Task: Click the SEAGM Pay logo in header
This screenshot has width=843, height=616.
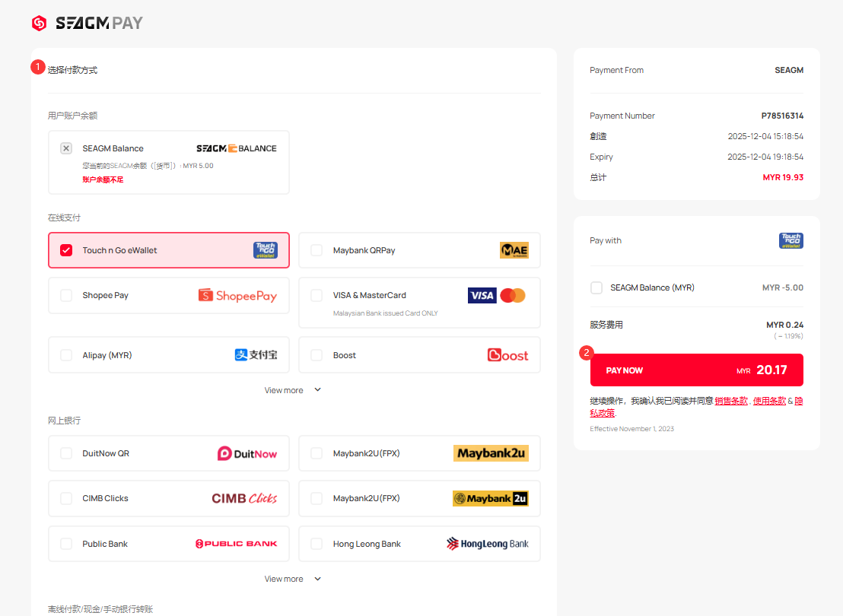Action: pyautogui.click(x=87, y=24)
